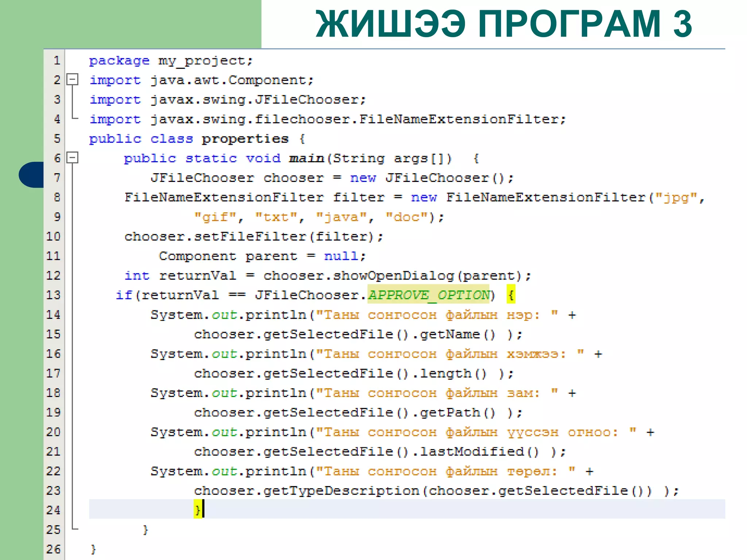This screenshot has height=560, width=747.
Task: Click the main method signature
Action: coord(301,159)
